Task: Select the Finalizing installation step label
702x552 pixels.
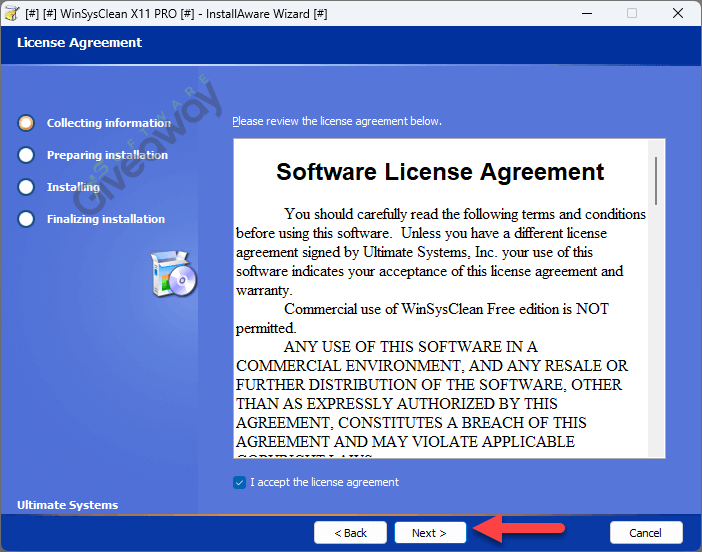Action: point(106,219)
